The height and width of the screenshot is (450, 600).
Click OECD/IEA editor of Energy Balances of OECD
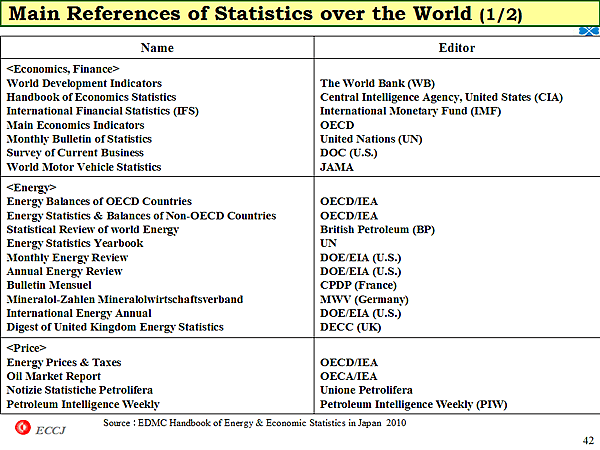(x=349, y=201)
